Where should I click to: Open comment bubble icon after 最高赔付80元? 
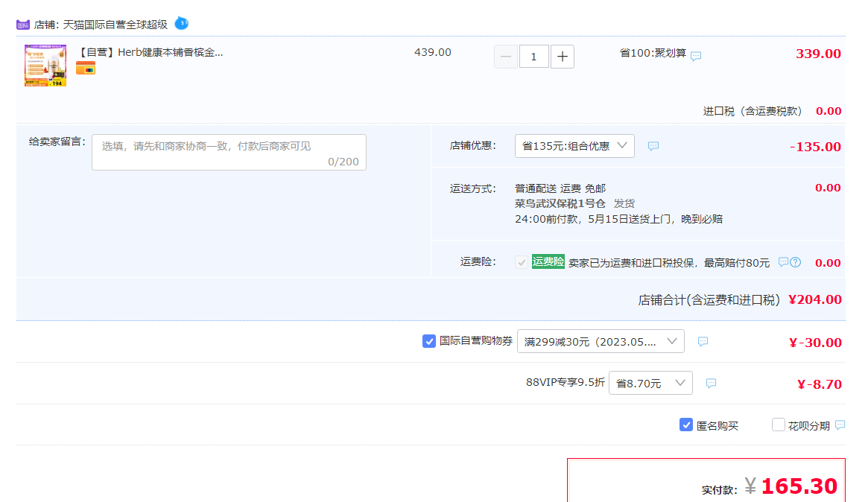click(x=783, y=261)
